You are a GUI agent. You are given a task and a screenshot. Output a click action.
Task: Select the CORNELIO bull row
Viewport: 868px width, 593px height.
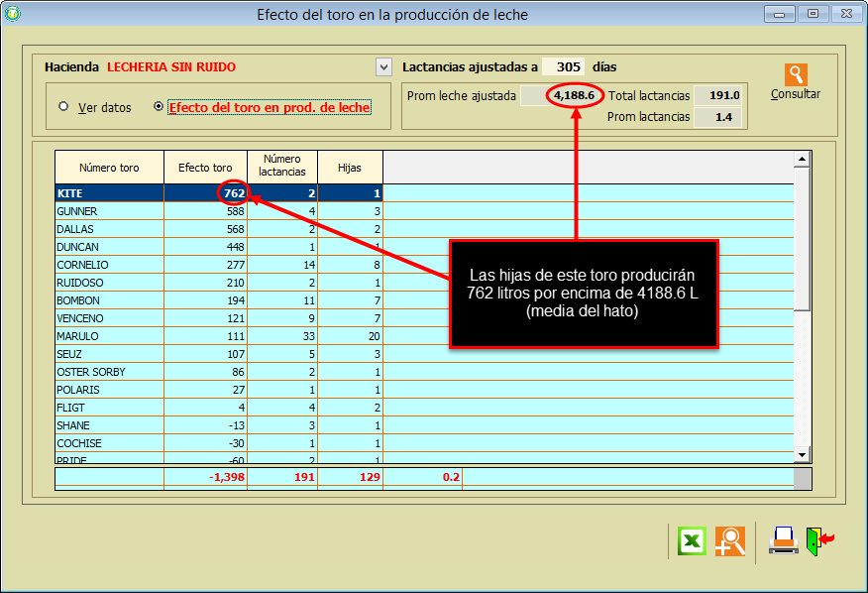tap(109, 265)
